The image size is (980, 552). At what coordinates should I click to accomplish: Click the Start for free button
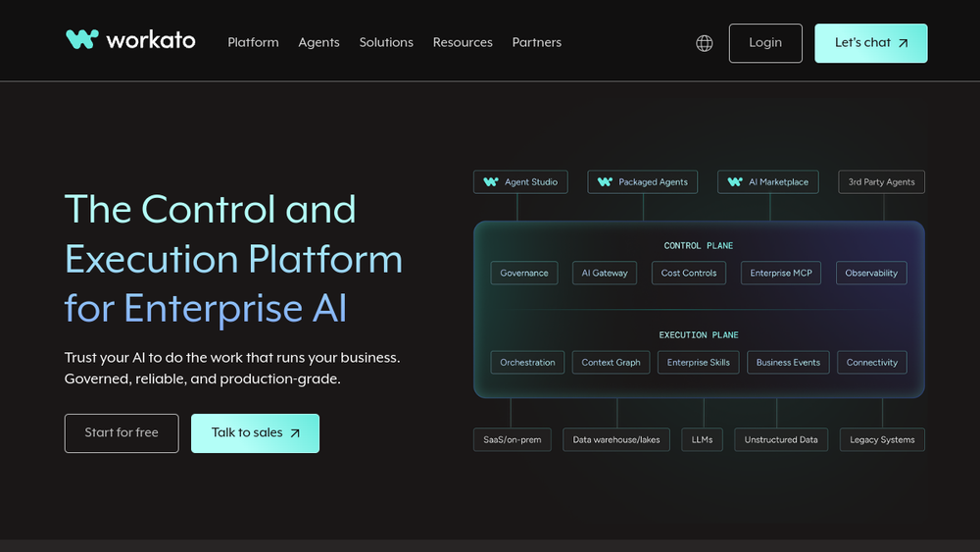click(x=122, y=433)
